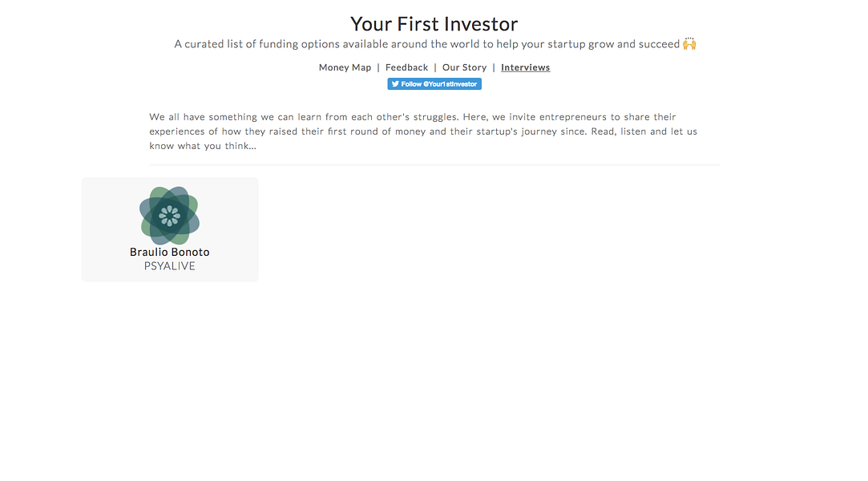The height and width of the screenshot is (481, 868).
Task: Click the name Braulio Bonoto
Action: 169,251
